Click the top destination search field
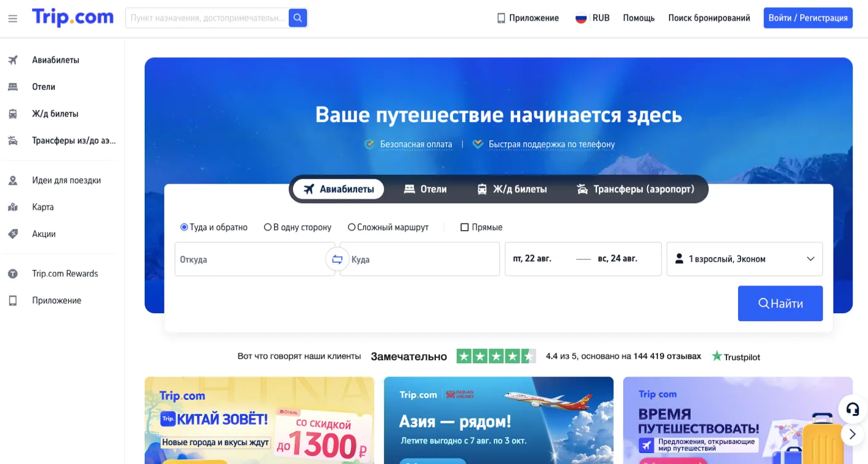The width and height of the screenshot is (868, 464). point(207,18)
